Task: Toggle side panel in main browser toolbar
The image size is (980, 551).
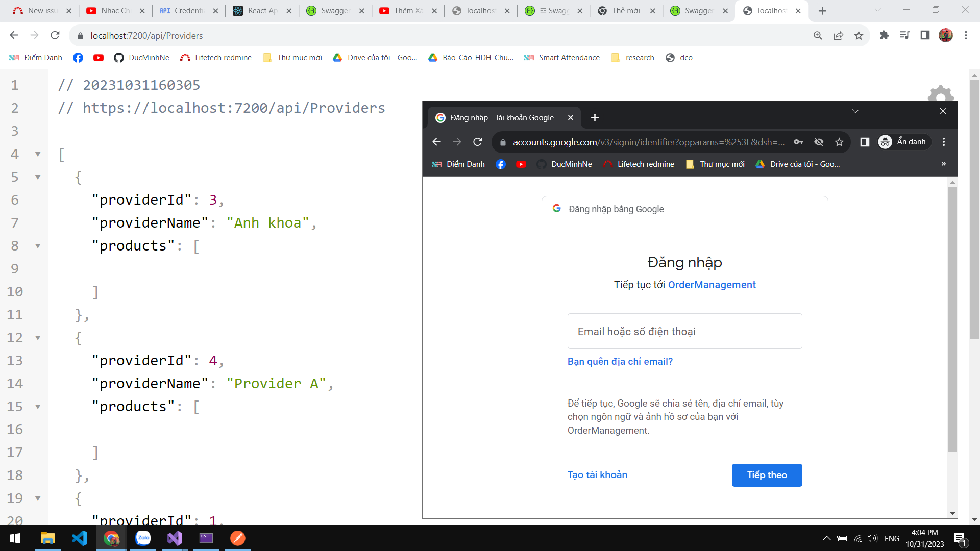Action: (x=925, y=35)
